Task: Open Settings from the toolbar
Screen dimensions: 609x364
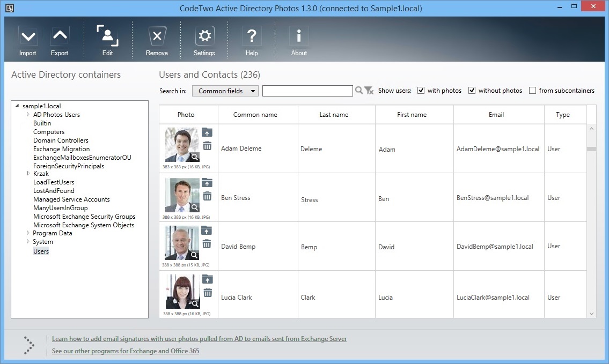Action: [204, 36]
